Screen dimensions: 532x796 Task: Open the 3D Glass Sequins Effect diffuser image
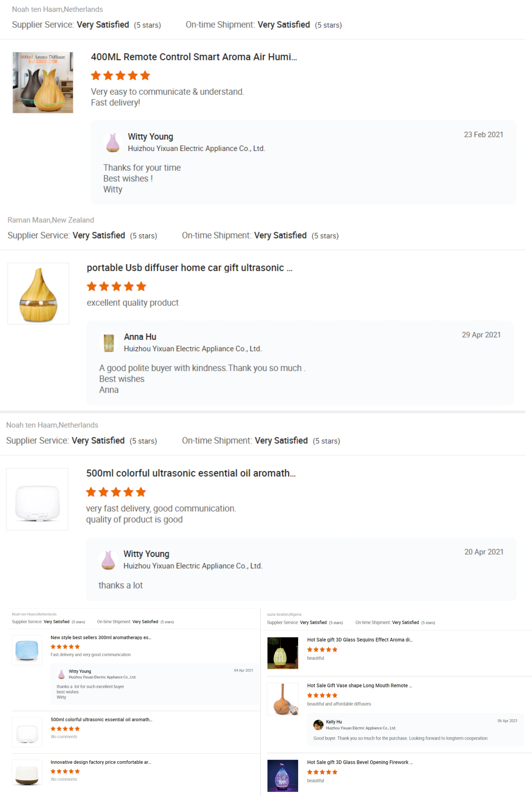click(x=283, y=653)
